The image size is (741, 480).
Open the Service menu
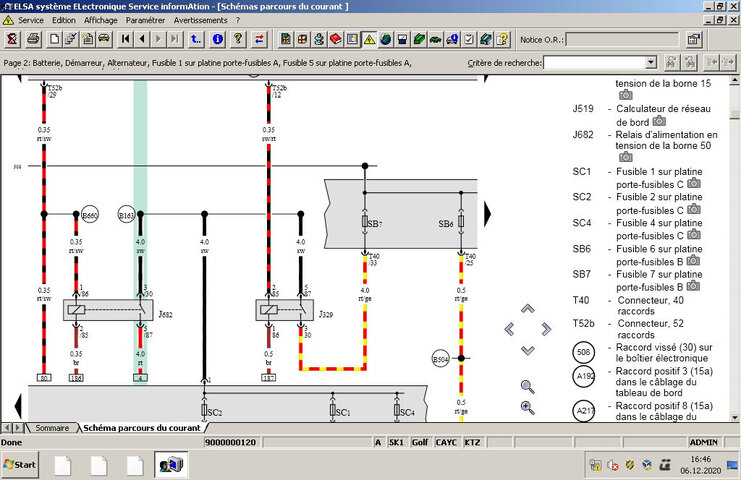[31, 20]
